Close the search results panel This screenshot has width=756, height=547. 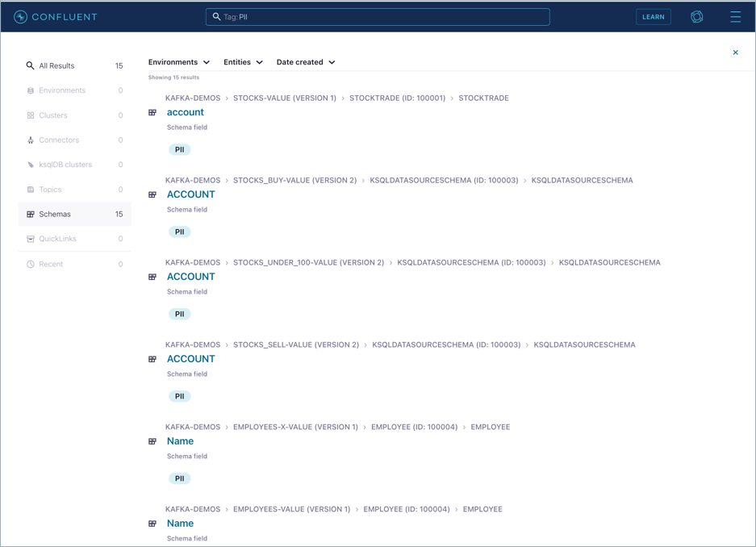735,52
